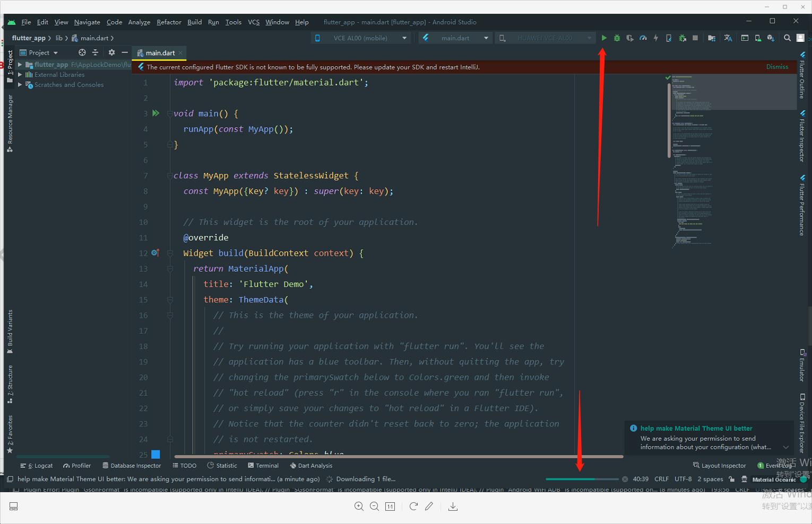812x524 pixels.
Task: Expand the notification chevron in popup
Action: click(x=786, y=447)
